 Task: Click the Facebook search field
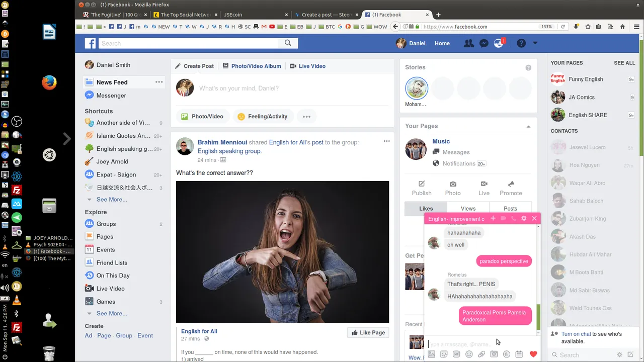189,43
